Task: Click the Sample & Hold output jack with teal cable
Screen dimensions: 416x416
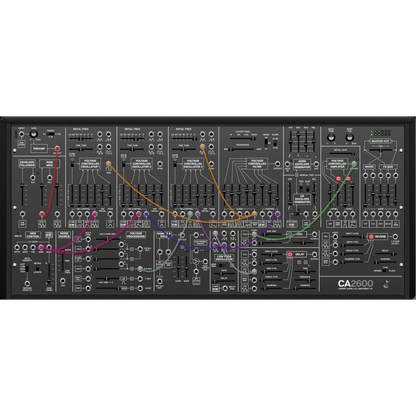Action: 182,235
